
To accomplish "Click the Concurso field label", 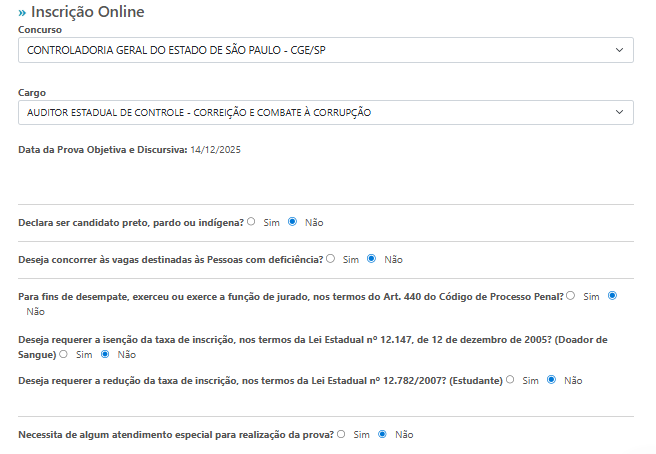I will point(40,30).
